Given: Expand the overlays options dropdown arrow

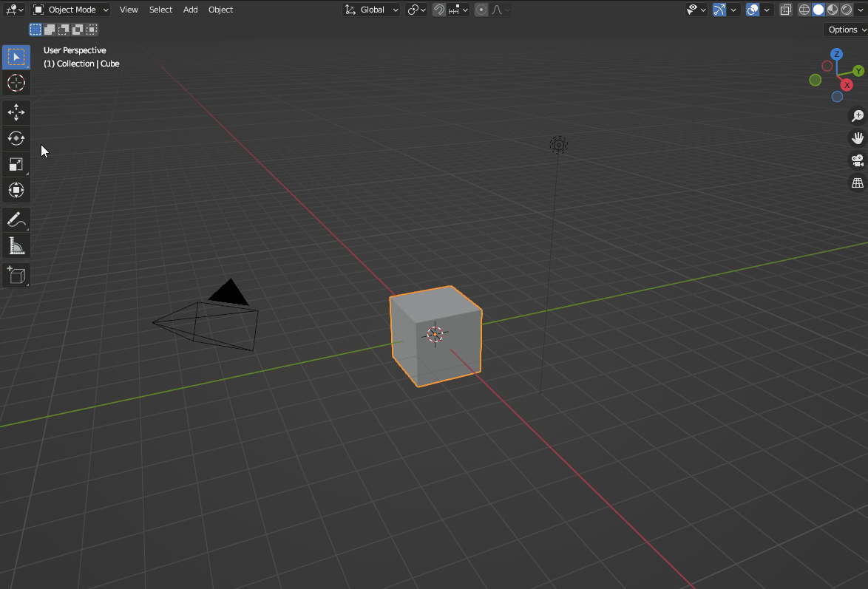Looking at the screenshot, I should coord(767,10).
